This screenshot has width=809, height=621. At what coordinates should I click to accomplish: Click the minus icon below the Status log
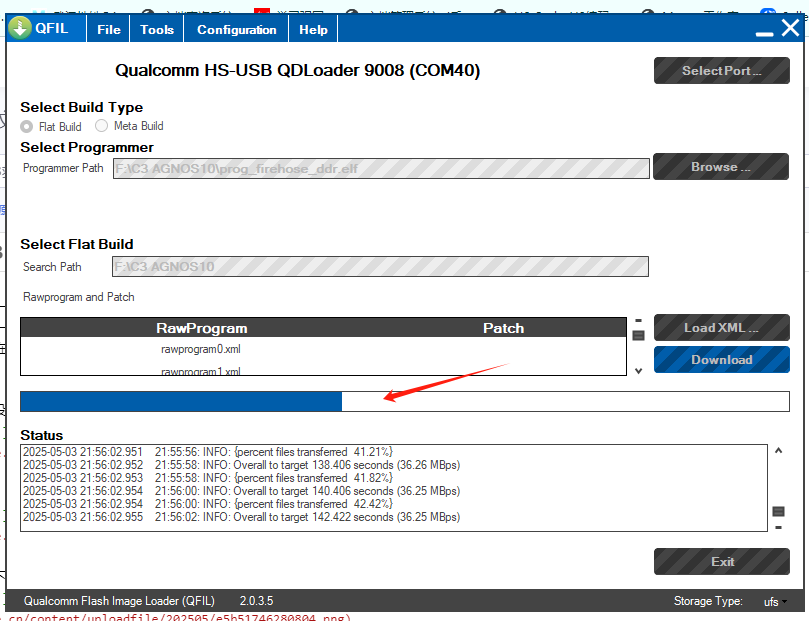coord(779,528)
